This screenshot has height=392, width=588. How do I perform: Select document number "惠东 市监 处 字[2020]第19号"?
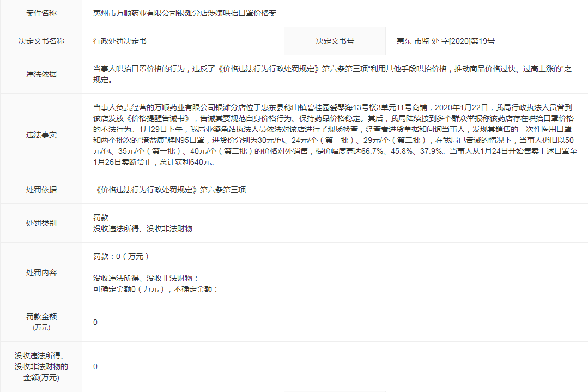pos(446,41)
